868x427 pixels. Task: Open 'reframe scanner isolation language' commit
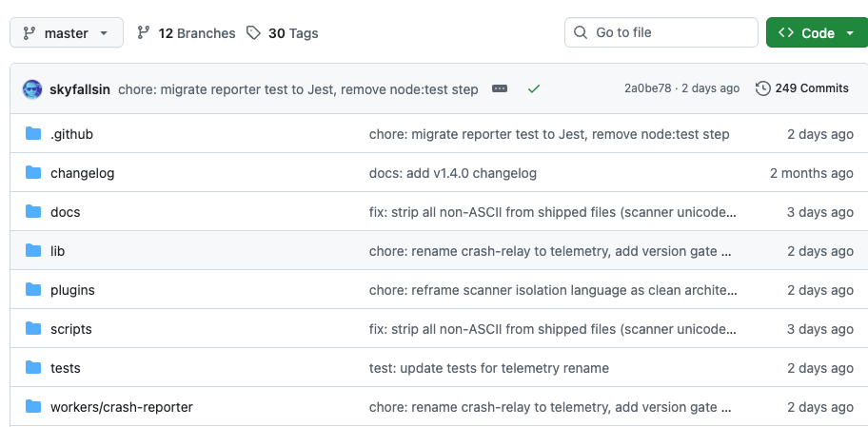coord(553,290)
